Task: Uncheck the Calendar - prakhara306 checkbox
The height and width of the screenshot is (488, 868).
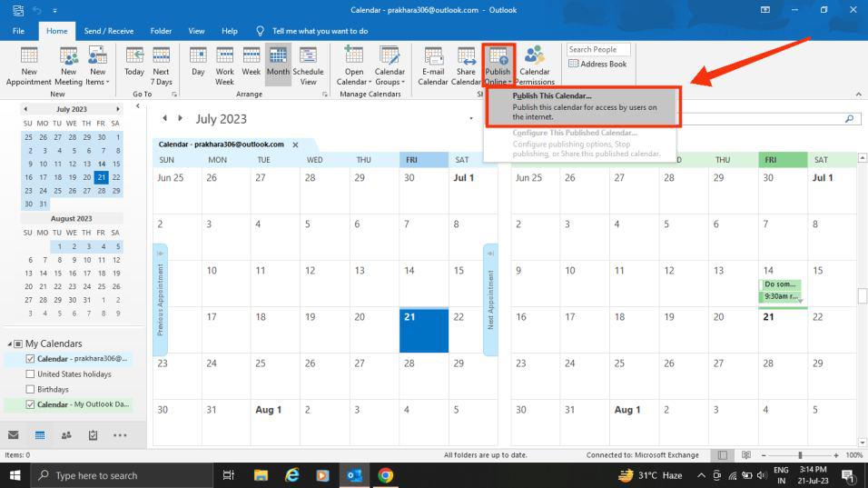Action: point(30,359)
